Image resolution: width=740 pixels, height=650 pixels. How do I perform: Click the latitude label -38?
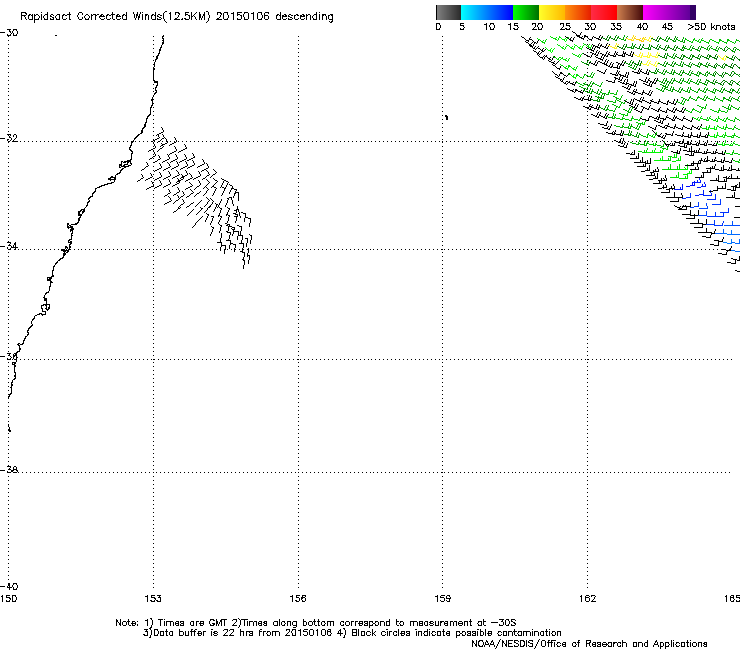(x=9, y=470)
